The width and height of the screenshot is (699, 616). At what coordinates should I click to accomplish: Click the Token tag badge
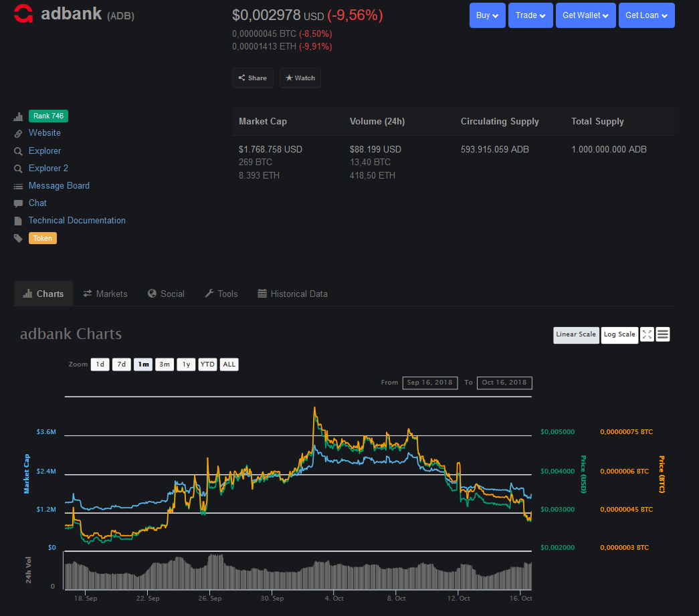click(42, 238)
